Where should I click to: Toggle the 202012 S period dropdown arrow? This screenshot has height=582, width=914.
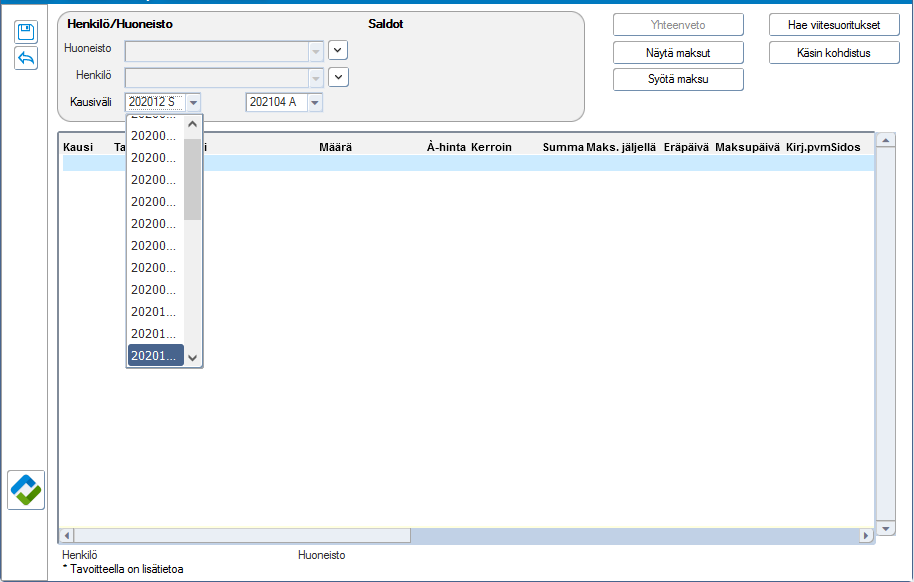pos(194,103)
